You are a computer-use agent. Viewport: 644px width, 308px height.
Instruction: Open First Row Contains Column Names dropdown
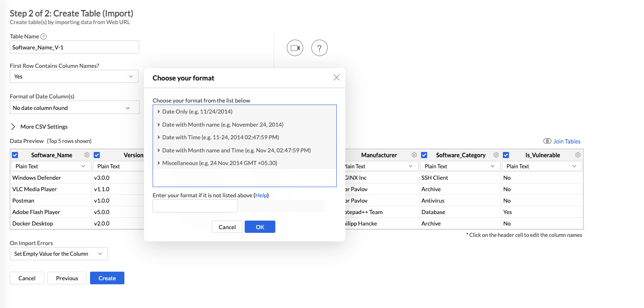(x=74, y=76)
